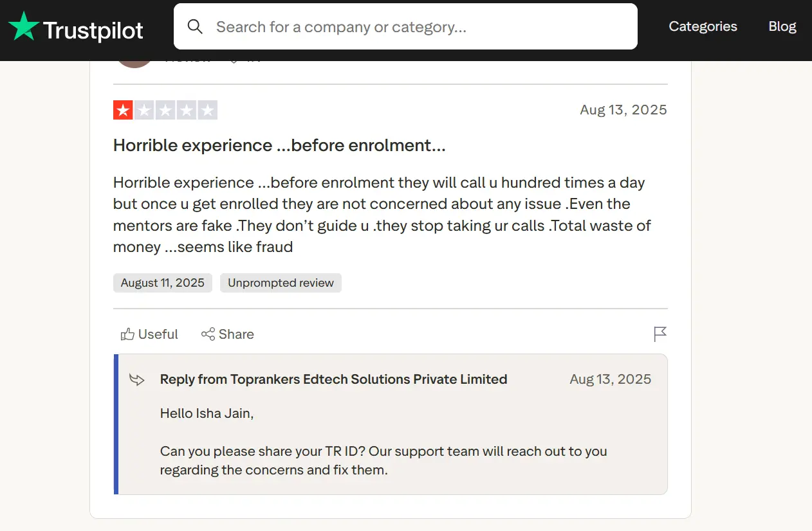Open the Blog section
812x531 pixels.
[782, 26]
